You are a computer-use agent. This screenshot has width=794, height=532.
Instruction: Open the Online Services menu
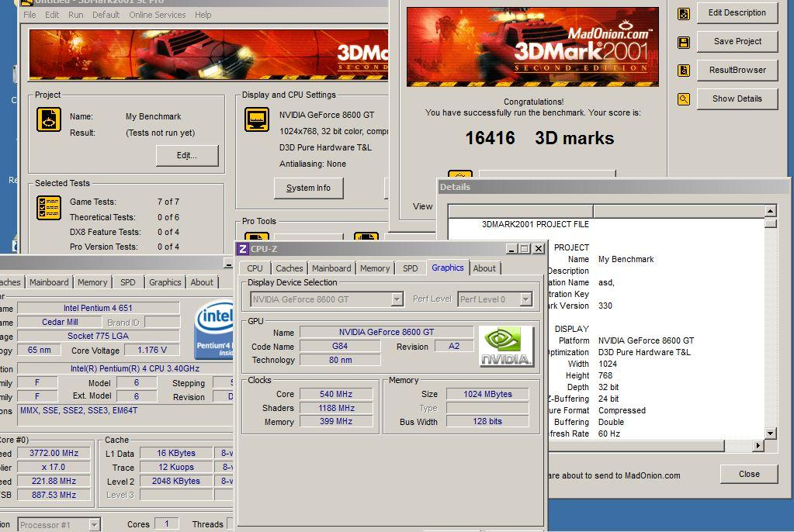(158, 15)
